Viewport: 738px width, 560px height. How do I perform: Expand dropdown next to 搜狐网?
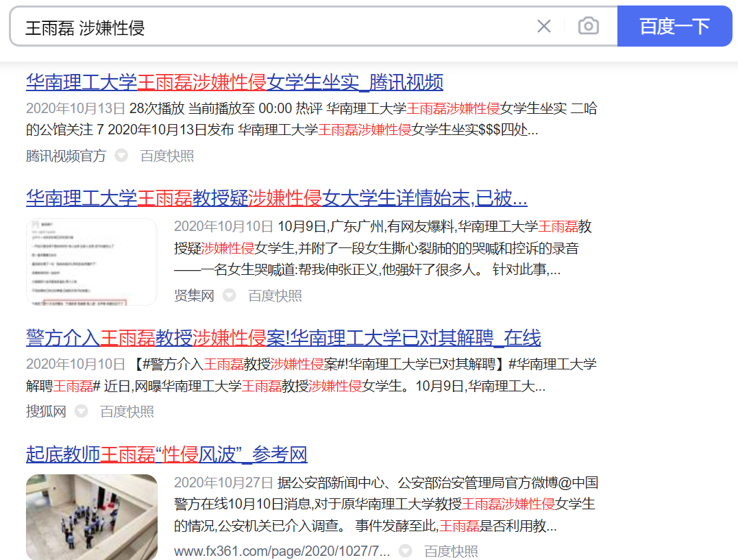point(82,412)
